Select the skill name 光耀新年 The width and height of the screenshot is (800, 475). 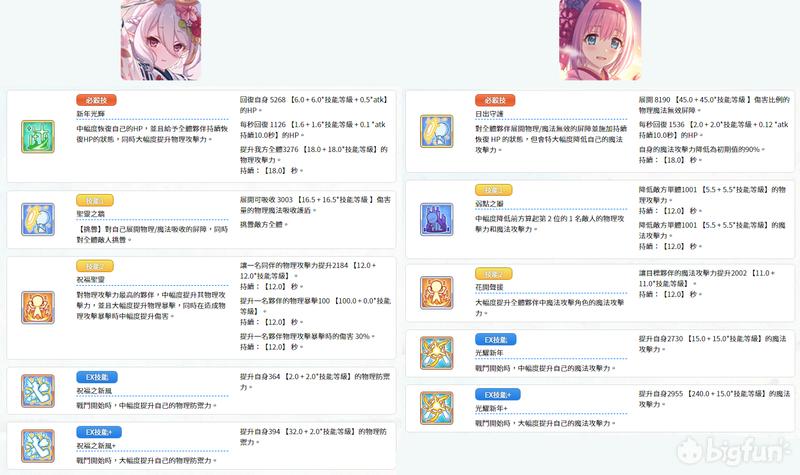click(x=489, y=353)
